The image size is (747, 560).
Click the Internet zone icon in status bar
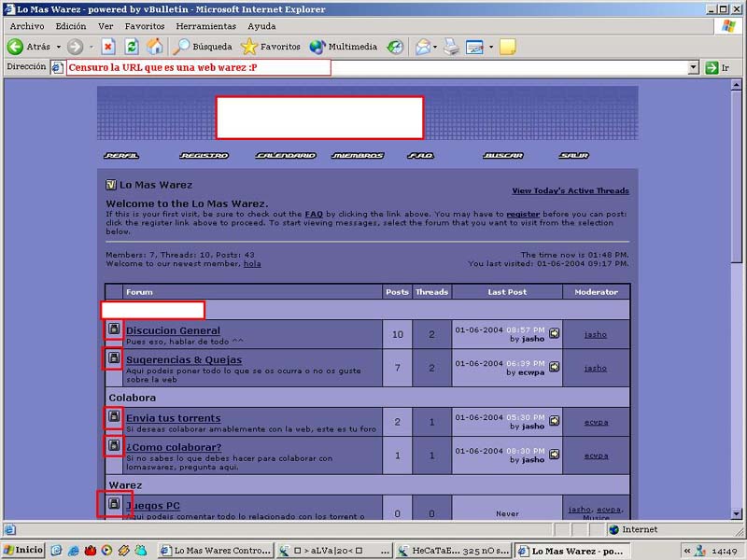[x=614, y=529]
